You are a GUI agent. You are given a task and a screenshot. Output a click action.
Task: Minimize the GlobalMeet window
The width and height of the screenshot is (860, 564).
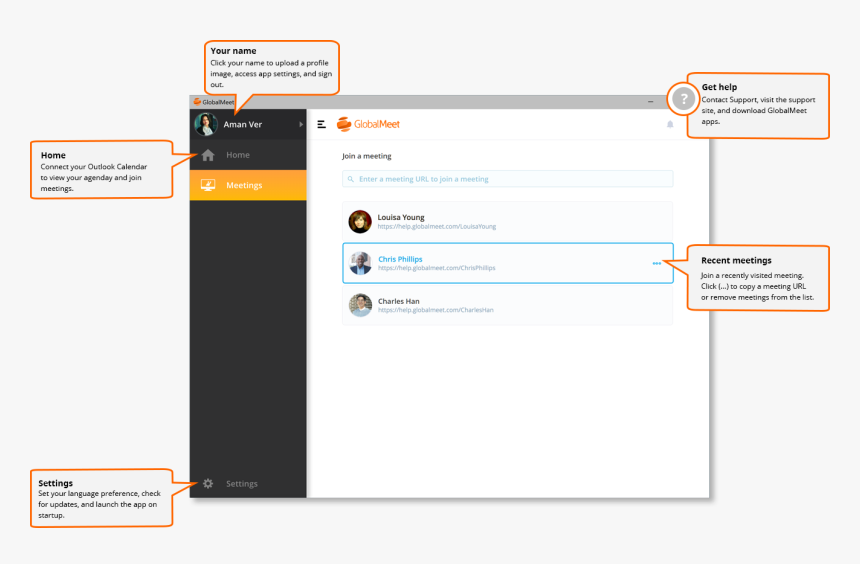tap(650, 101)
